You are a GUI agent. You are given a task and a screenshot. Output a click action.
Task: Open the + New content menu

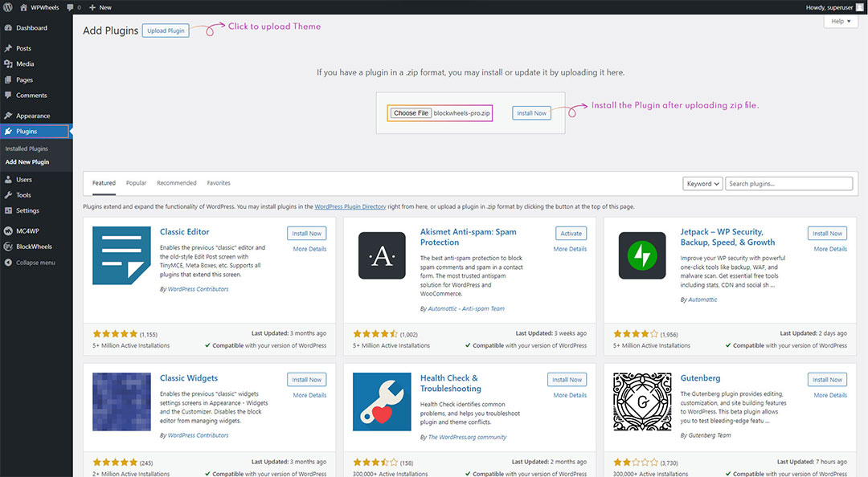100,7
